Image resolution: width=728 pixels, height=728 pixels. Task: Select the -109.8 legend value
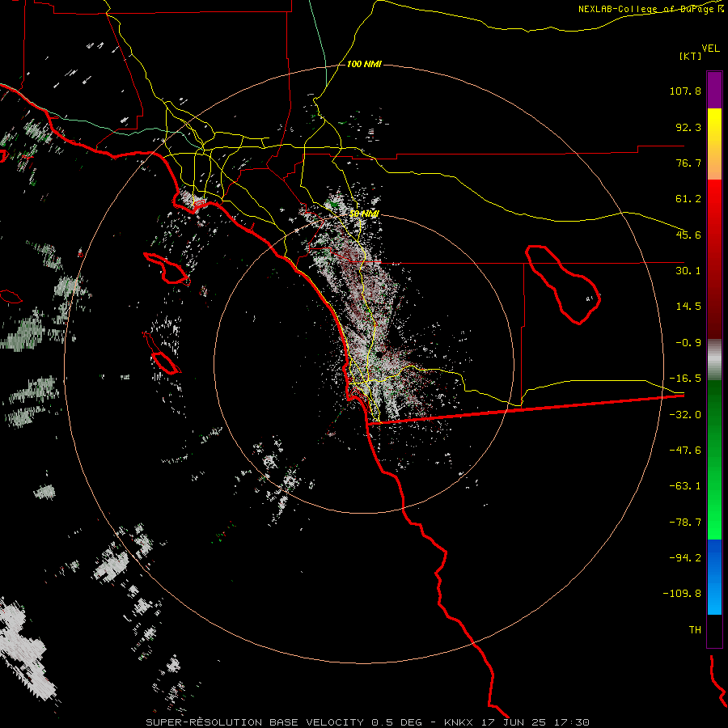coord(683,594)
